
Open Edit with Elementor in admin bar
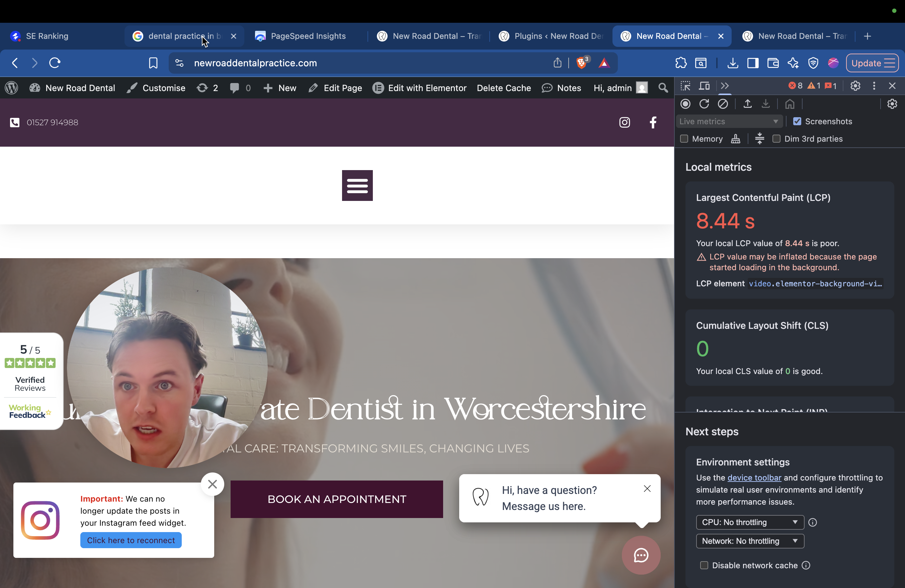(419, 88)
